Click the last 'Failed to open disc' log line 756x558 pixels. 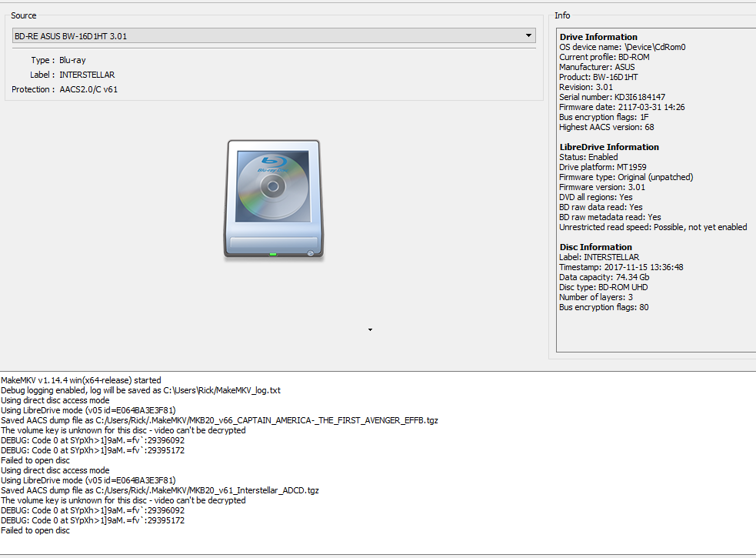[x=35, y=530]
